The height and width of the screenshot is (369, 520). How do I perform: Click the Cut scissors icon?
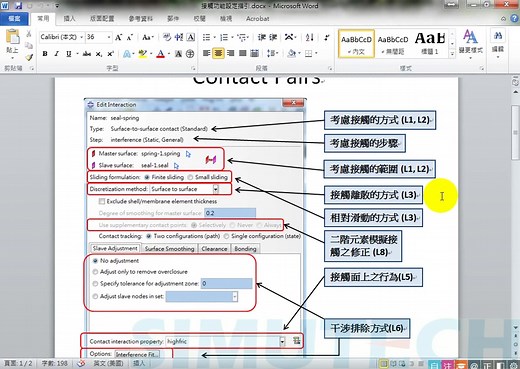point(29,34)
